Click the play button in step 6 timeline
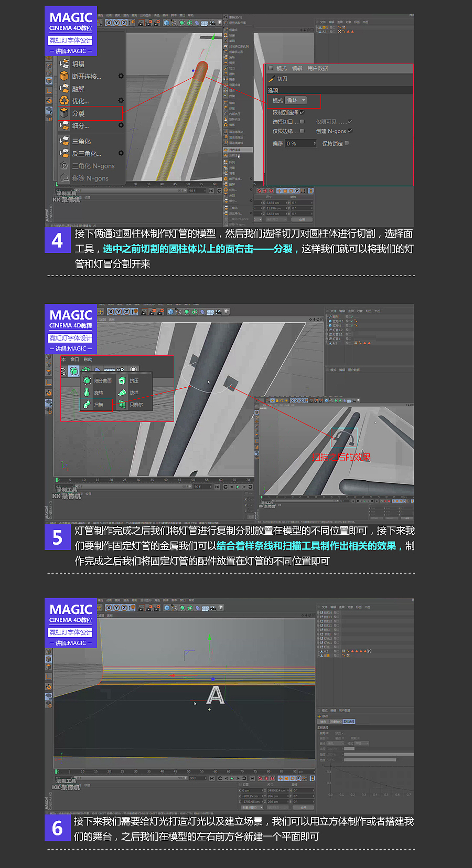472x868 pixels. (x=232, y=778)
